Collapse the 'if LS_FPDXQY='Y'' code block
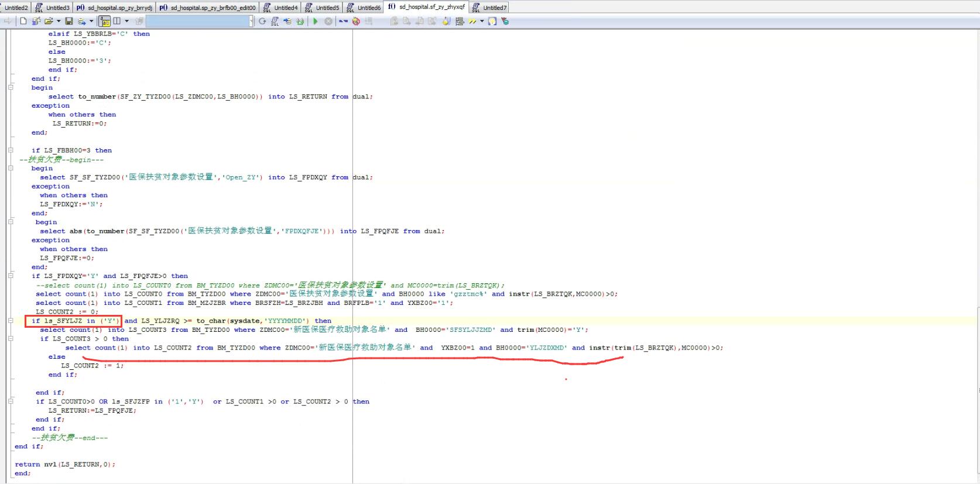This screenshot has width=980, height=484. point(11,276)
